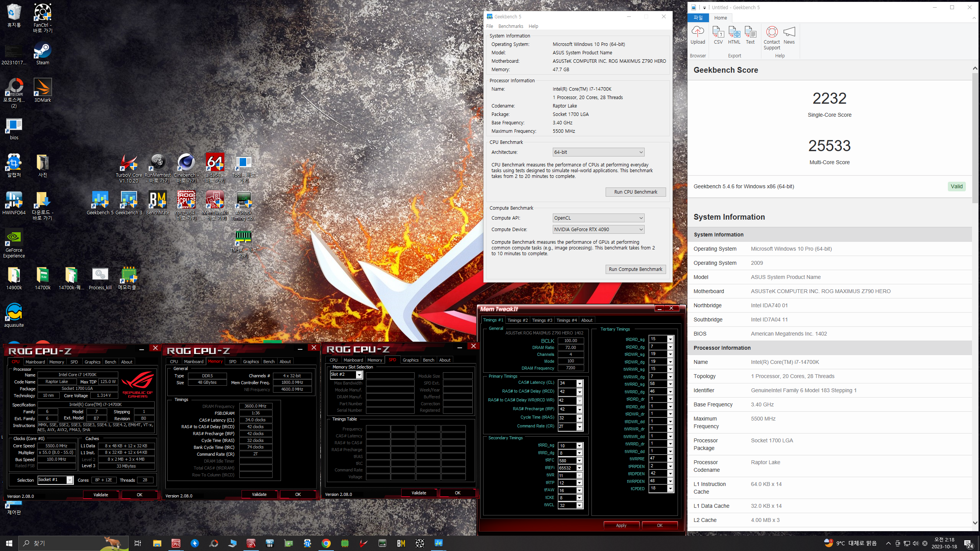Select the Geekbench 3 desktop icon
Viewport: 980px width, 551px height.
coord(129,203)
